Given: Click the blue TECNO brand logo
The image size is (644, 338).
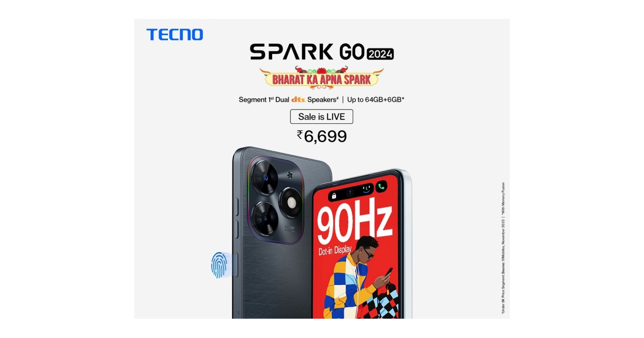Looking at the screenshot, I should tap(175, 35).
